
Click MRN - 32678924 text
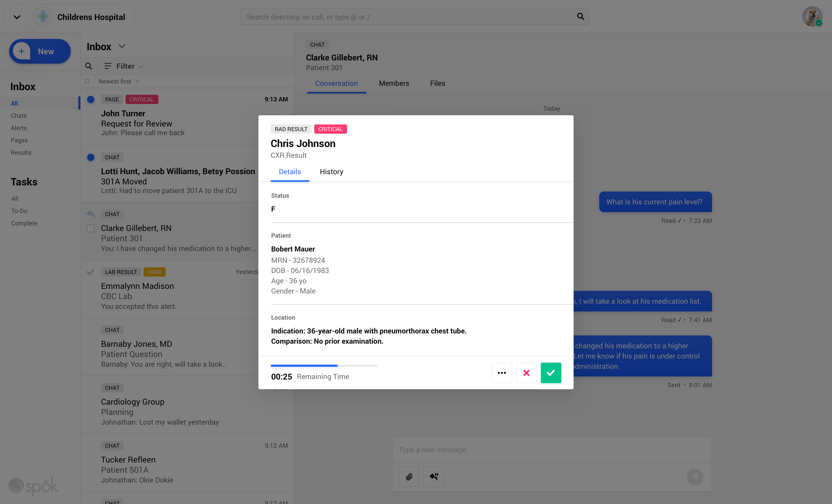(298, 260)
